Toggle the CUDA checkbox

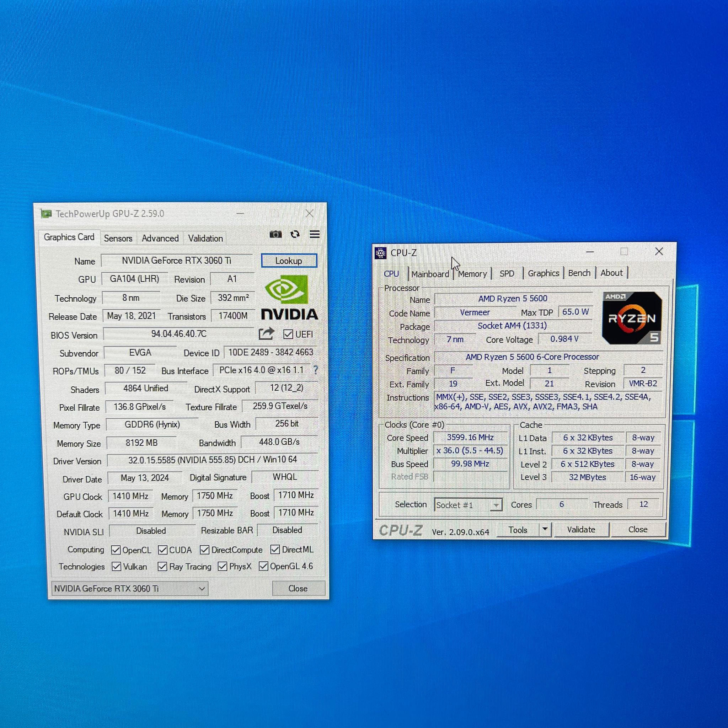click(x=163, y=550)
